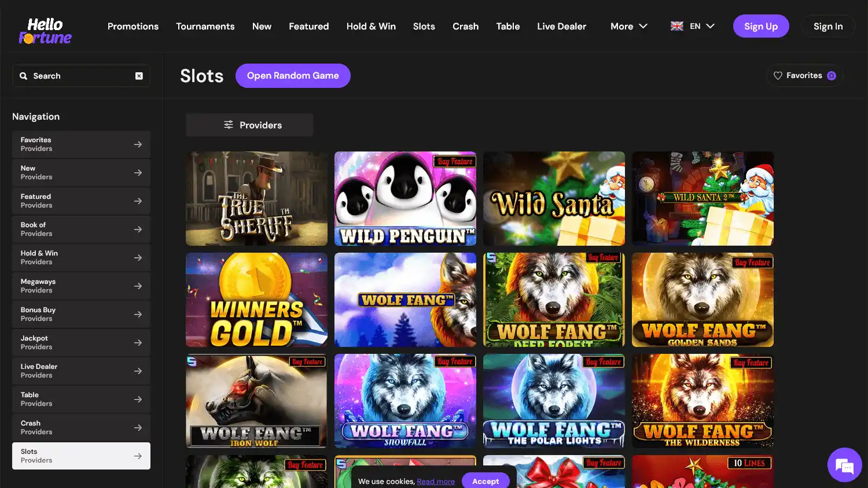Screen dimensions: 868x488
Task: Open the Favorites counter button
Action: 805,76
